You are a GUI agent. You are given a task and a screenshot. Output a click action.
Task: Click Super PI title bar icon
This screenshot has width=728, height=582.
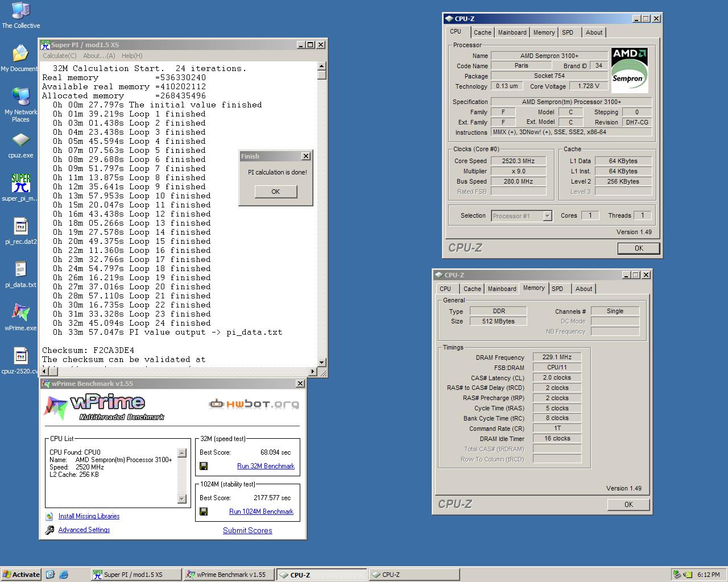(x=45, y=44)
